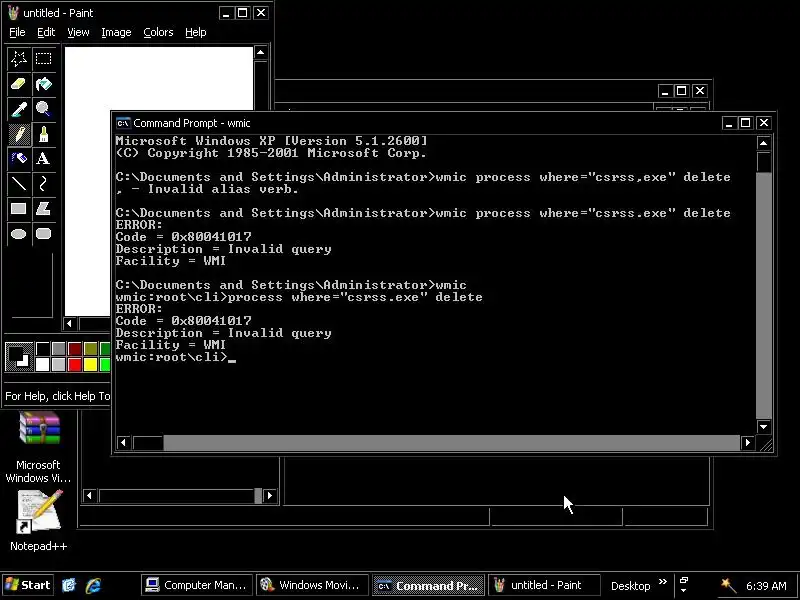Click Paint canvas vertical scroll up arrow
Screen dimensions: 800x600
[261, 53]
